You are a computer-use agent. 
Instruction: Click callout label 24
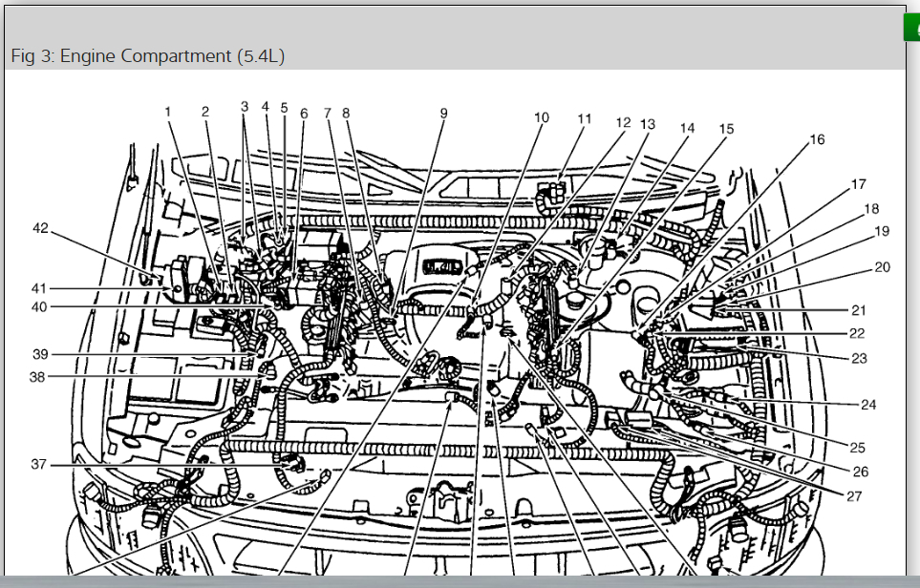[868, 405]
